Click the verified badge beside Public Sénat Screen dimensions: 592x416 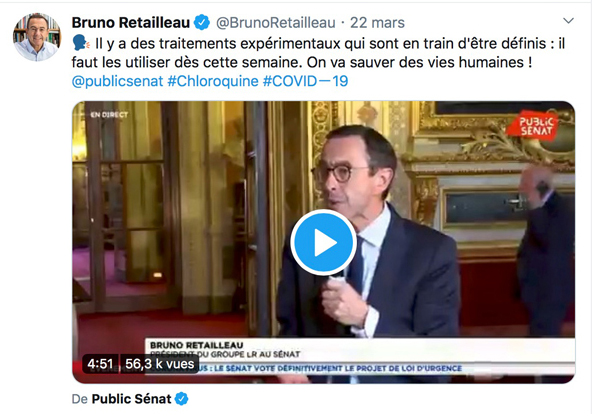[x=182, y=399]
